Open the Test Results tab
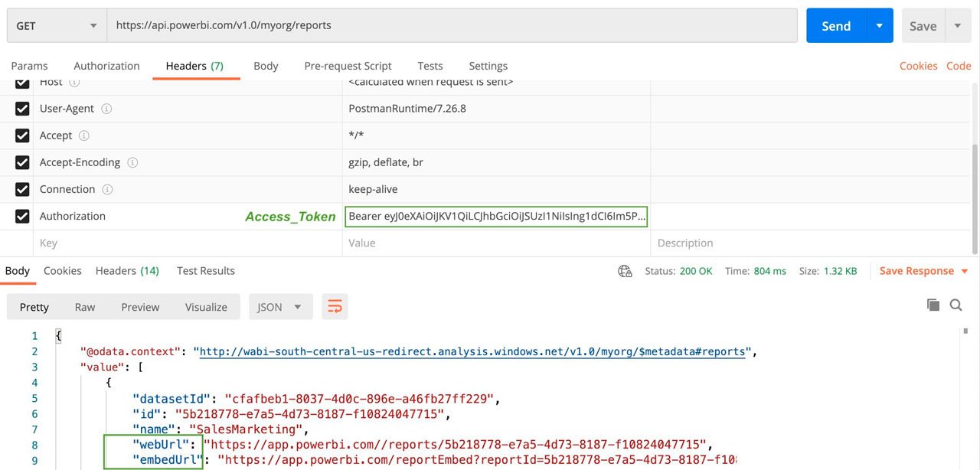 206,271
